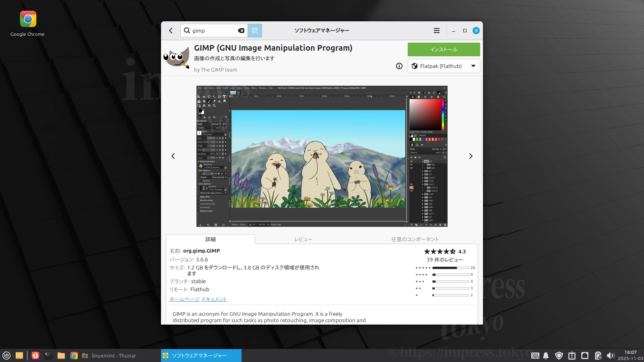The width and height of the screenshot is (644, 362).
Task: Close the Software Manager window
Action: coord(476,31)
